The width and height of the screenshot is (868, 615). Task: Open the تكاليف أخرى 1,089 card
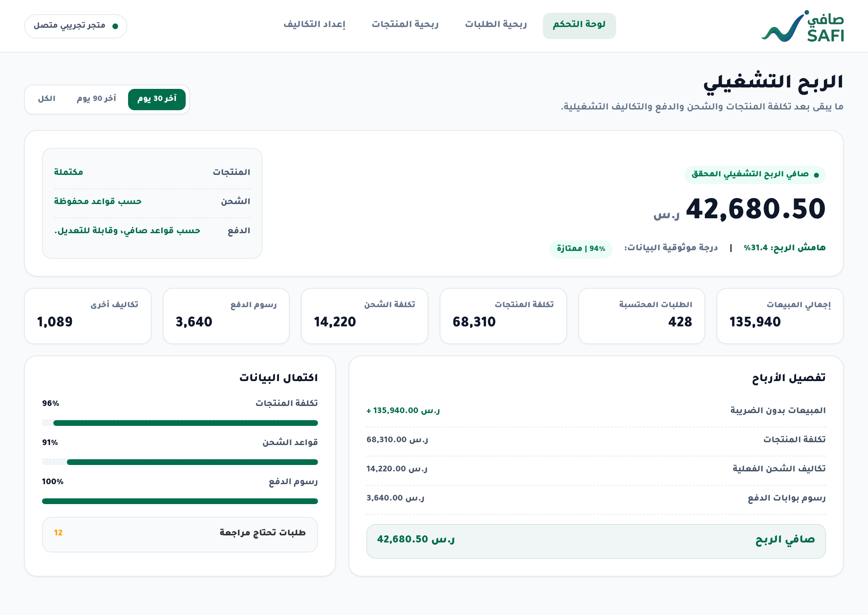pos(88,316)
